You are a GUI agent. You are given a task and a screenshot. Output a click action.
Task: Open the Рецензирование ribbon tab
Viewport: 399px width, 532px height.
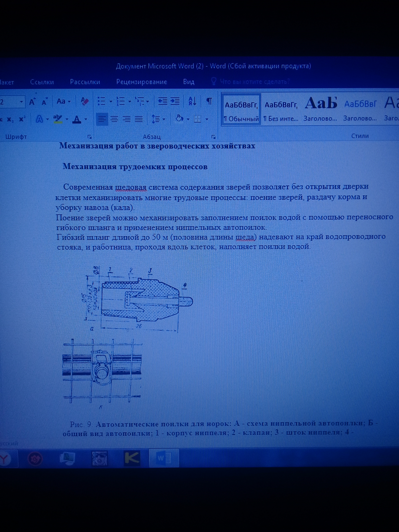142,82
